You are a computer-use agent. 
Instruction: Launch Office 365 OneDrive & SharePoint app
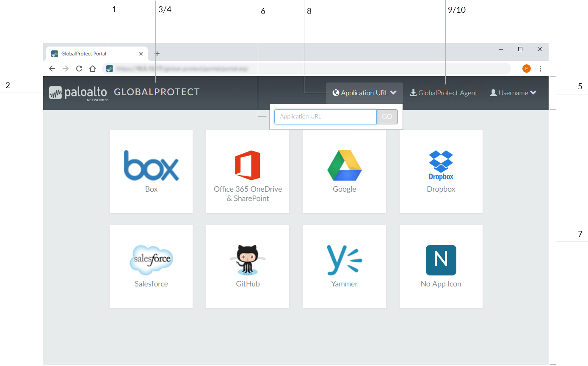(248, 171)
